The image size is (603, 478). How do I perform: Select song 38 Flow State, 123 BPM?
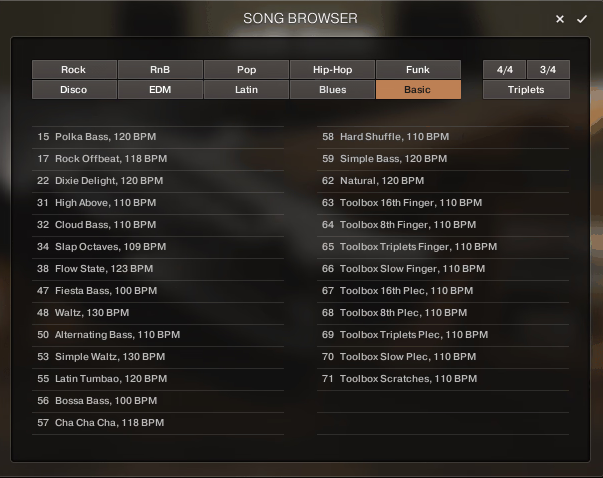pyautogui.click(x=158, y=269)
